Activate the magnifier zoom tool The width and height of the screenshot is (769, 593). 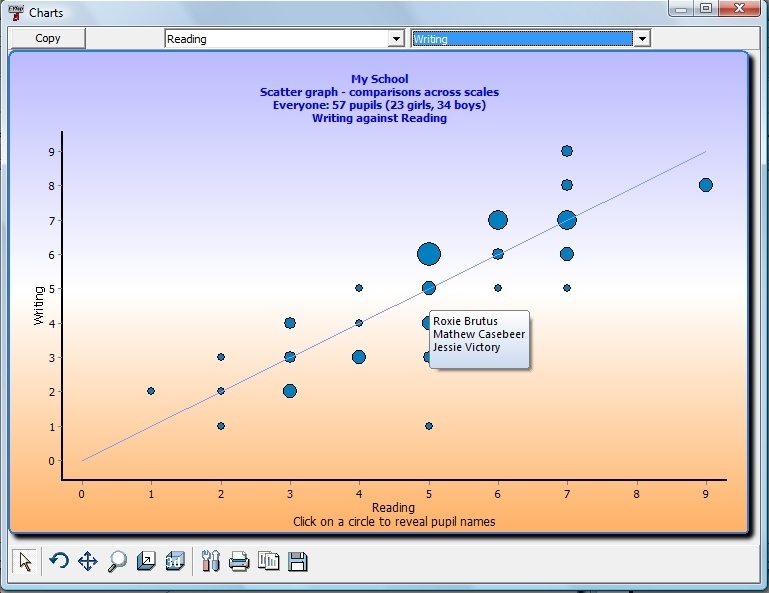(117, 561)
